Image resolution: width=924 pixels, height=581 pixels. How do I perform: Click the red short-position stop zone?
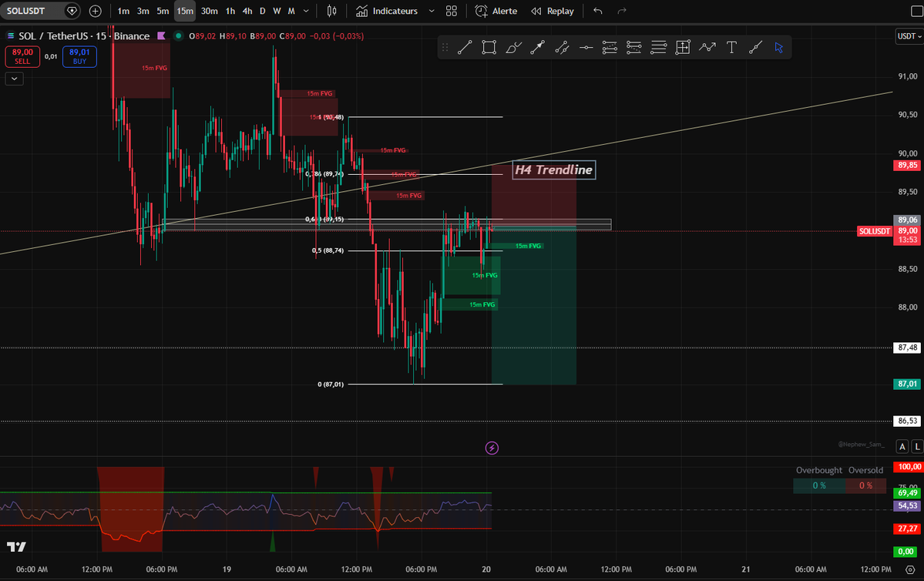pyautogui.click(x=534, y=195)
